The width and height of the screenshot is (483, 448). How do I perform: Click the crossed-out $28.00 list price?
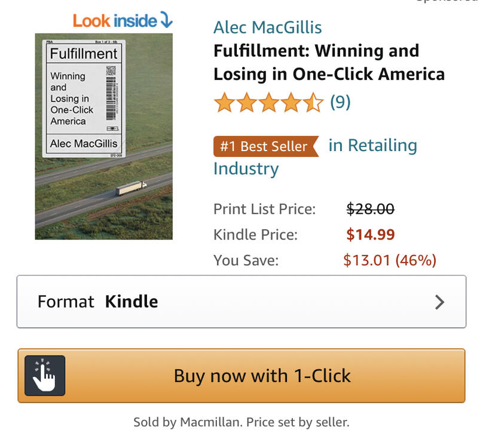(370, 209)
